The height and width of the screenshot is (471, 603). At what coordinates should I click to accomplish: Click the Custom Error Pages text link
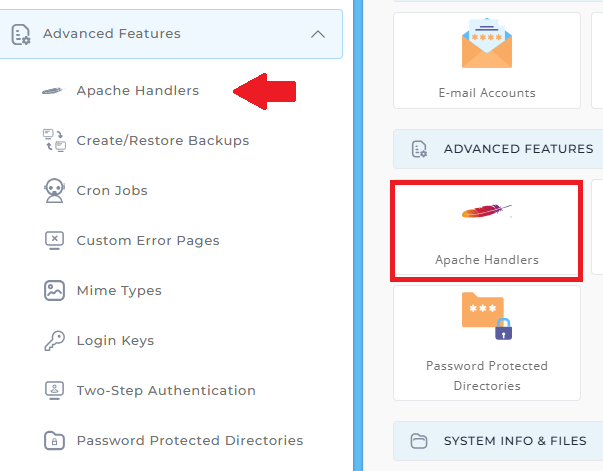pos(148,240)
